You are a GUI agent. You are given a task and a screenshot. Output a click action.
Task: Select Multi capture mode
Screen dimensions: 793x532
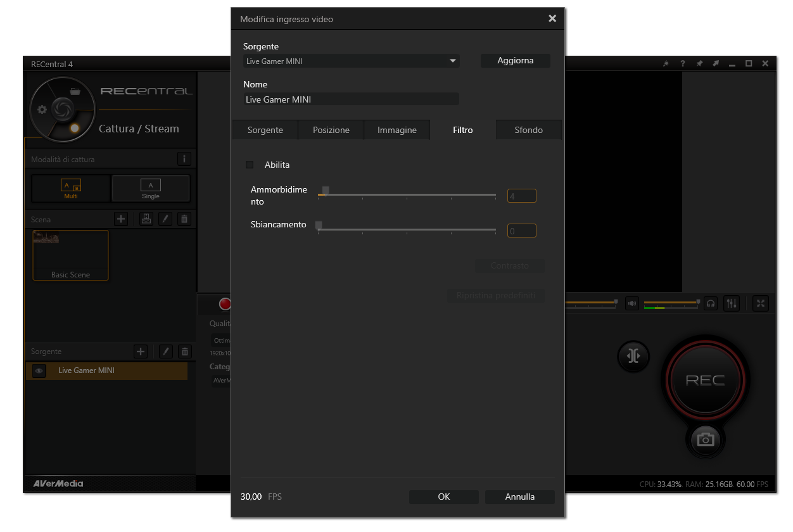pos(71,188)
